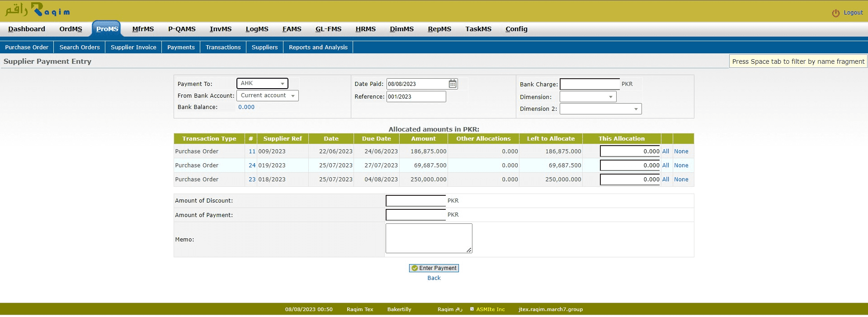Viewport: 868px width, 317px height.
Task: Focus the Bank Charge input field
Action: [x=590, y=85]
